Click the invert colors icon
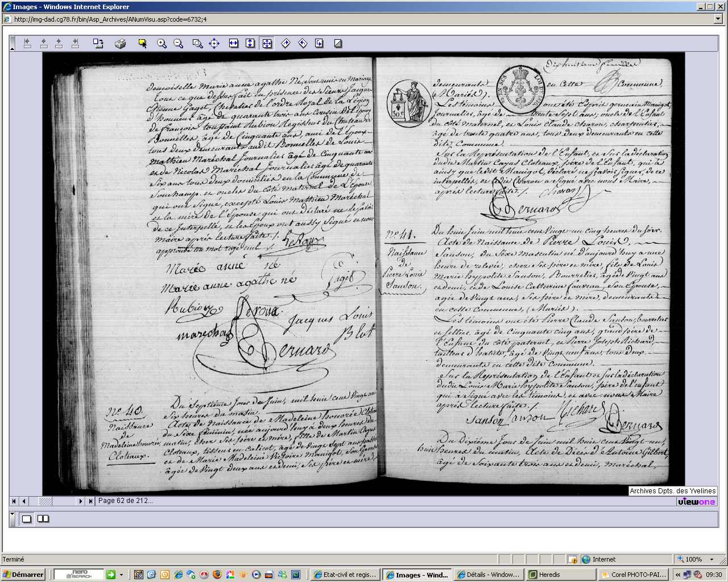Screen dimensions: 728x582 [x=338, y=44]
